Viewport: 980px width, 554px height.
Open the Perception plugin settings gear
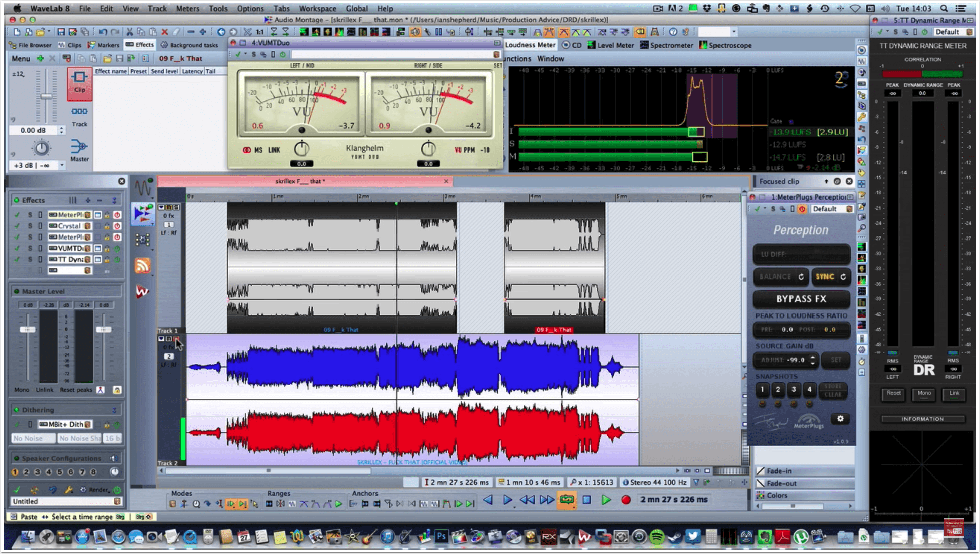(x=840, y=419)
